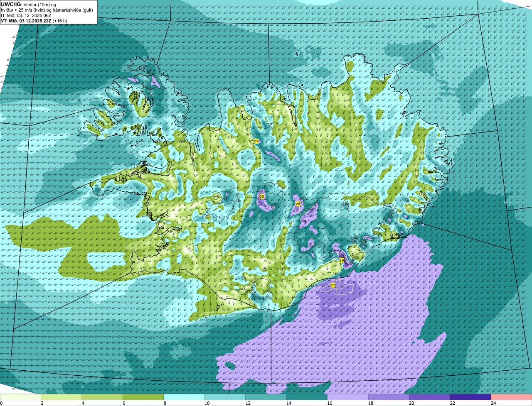Viewport: 532px width, 406px height.
Task: Choose the 12–14 m/s teal legend swatch
Action: (266, 397)
